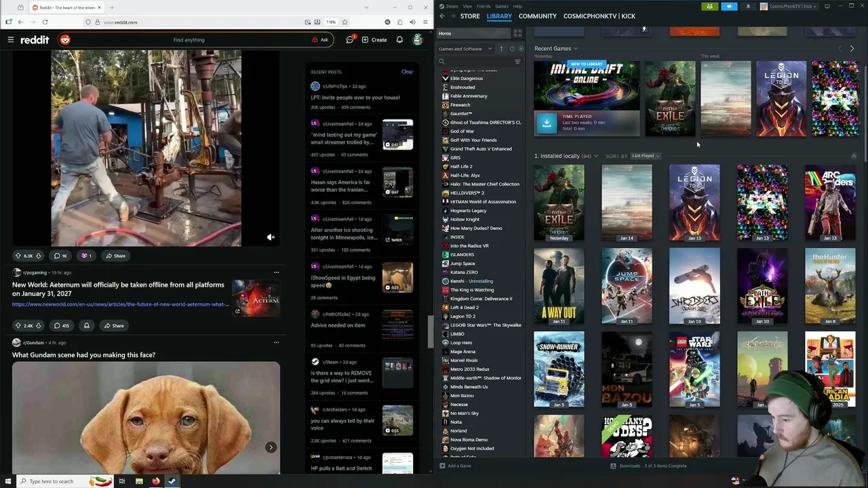Viewport: 868px width, 488px height.
Task: Open Steam notifications bell
Action: click(x=748, y=6)
